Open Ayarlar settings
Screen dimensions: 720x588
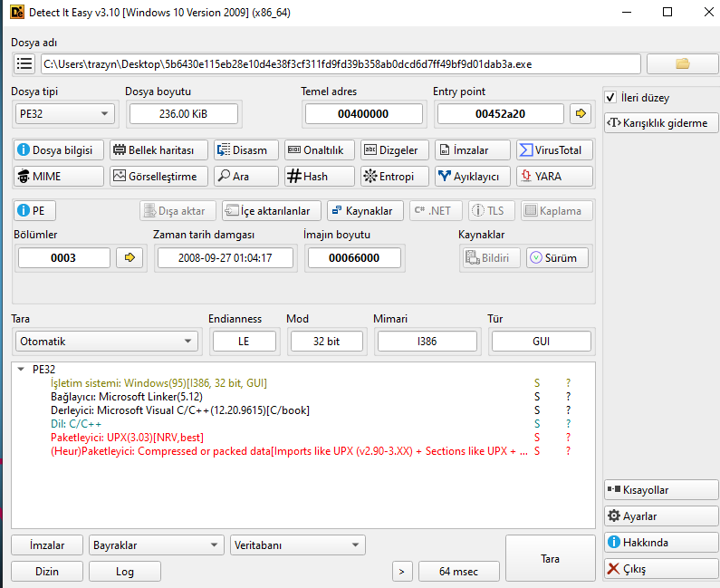click(660, 516)
